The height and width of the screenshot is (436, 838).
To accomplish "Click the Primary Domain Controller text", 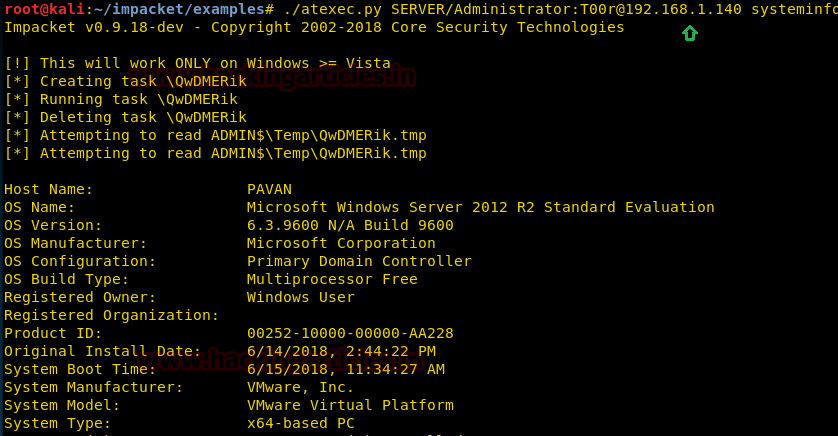I will coord(359,261).
